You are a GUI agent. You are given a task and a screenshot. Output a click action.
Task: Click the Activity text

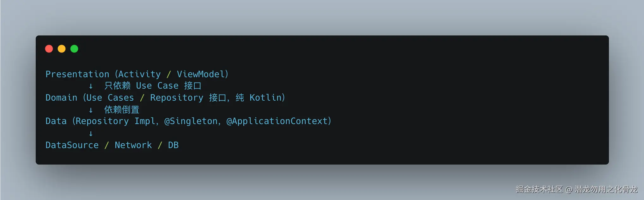click(x=139, y=74)
